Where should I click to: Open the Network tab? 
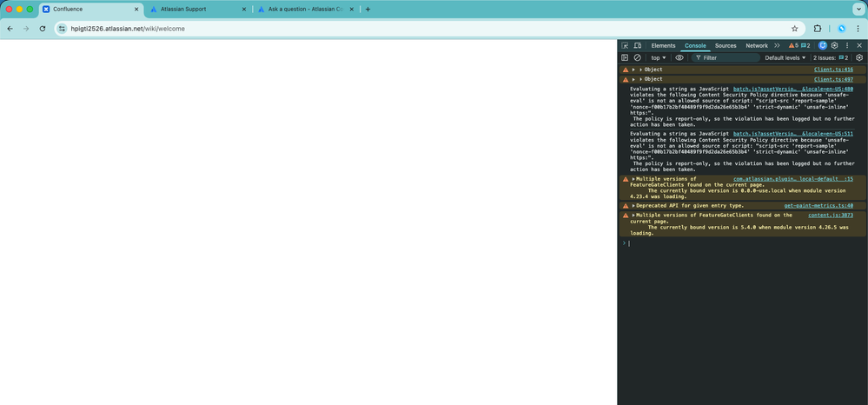[757, 45]
